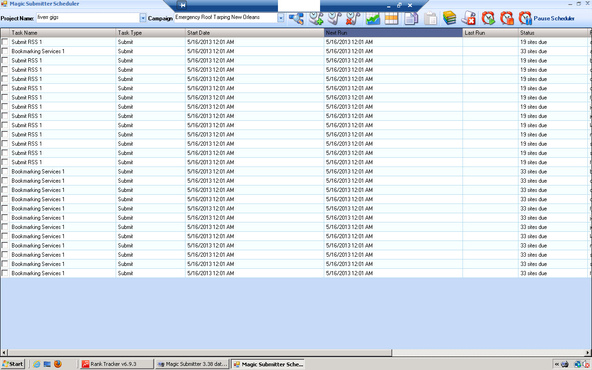Edit scheduled task (plain clock icon)
Viewport: 592px width, 370px height.
click(335, 18)
